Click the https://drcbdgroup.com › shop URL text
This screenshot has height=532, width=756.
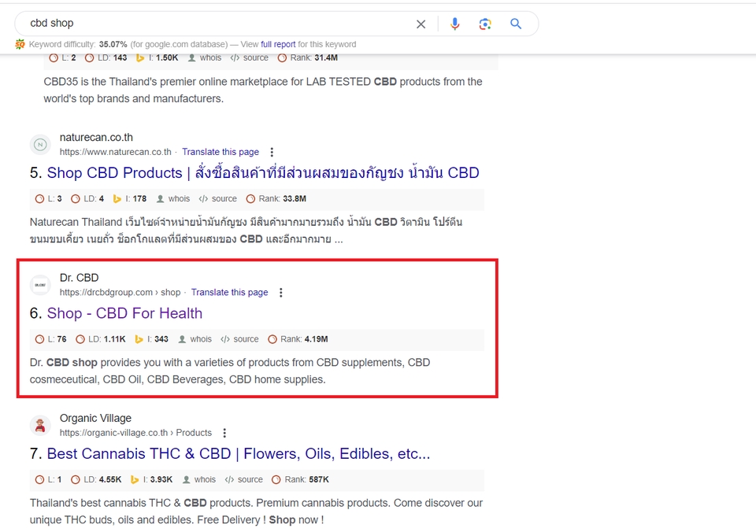[120, 292]
